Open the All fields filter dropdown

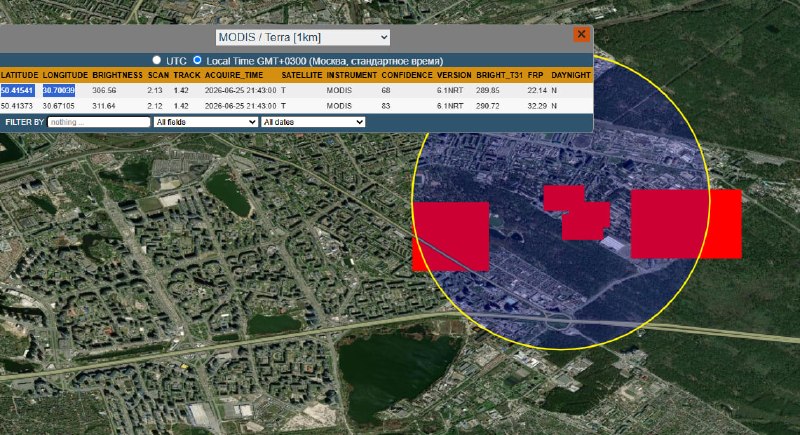coord(206,122)
